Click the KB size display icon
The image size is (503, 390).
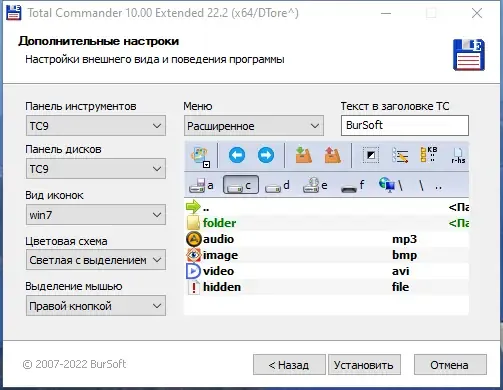pos(428,155)
